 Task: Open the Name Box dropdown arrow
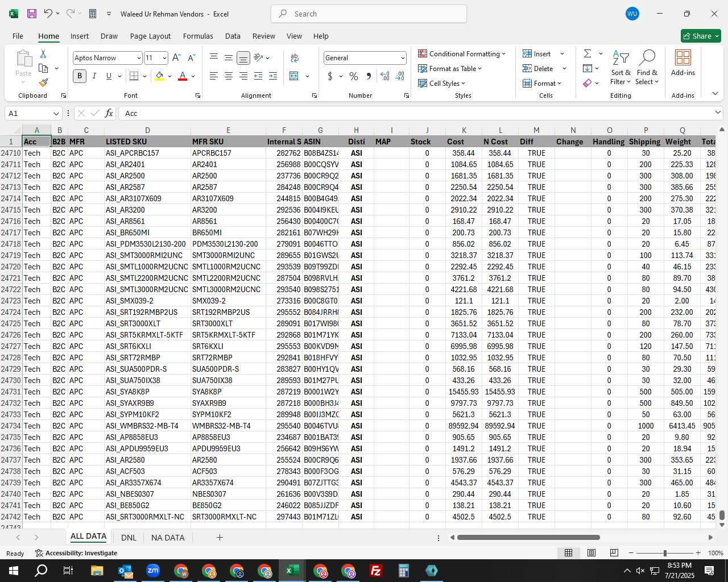click(x=56, y=113)
